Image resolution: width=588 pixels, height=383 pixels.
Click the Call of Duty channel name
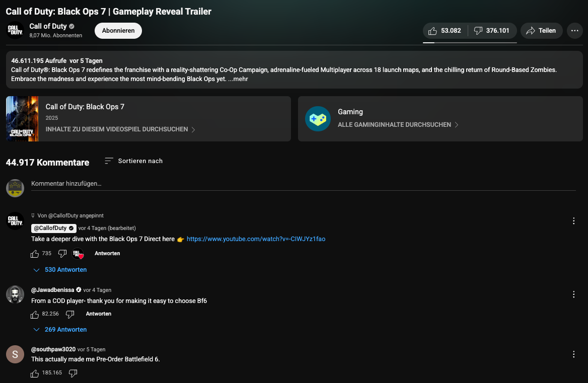point(48,26)
